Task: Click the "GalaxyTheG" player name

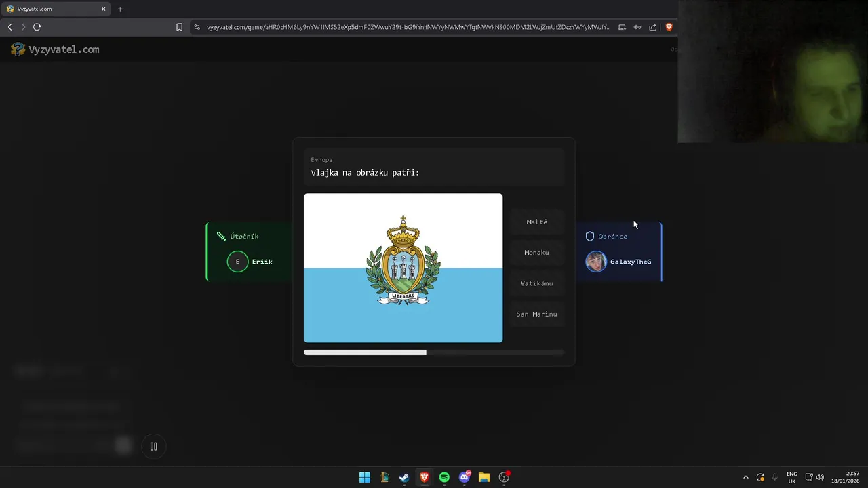Action: [x=631, y=262]
